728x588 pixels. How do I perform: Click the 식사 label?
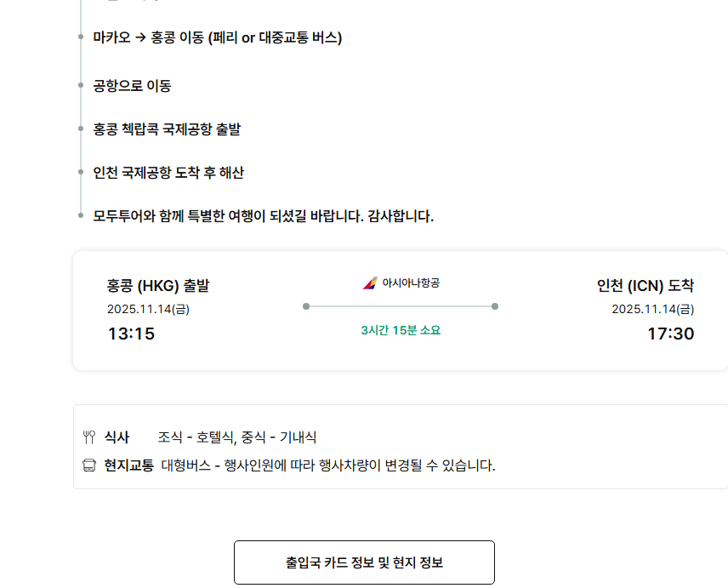coord(117,437)
